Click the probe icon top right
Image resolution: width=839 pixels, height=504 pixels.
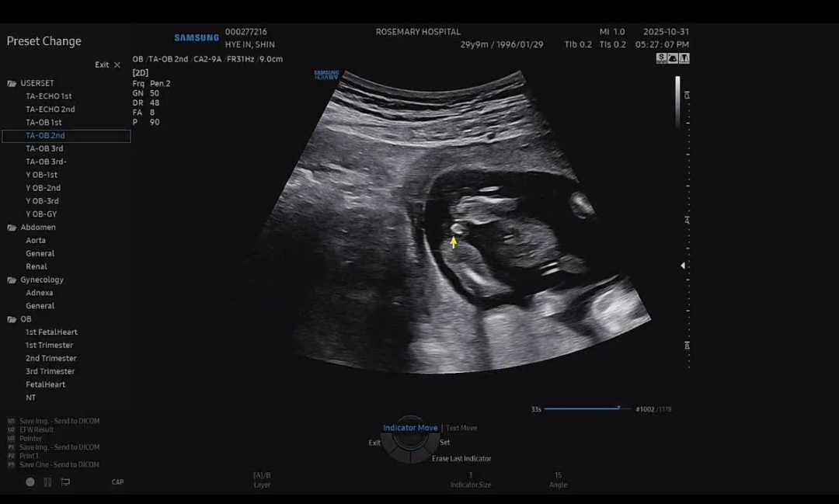pyautogui.click(x=684, y=58)
